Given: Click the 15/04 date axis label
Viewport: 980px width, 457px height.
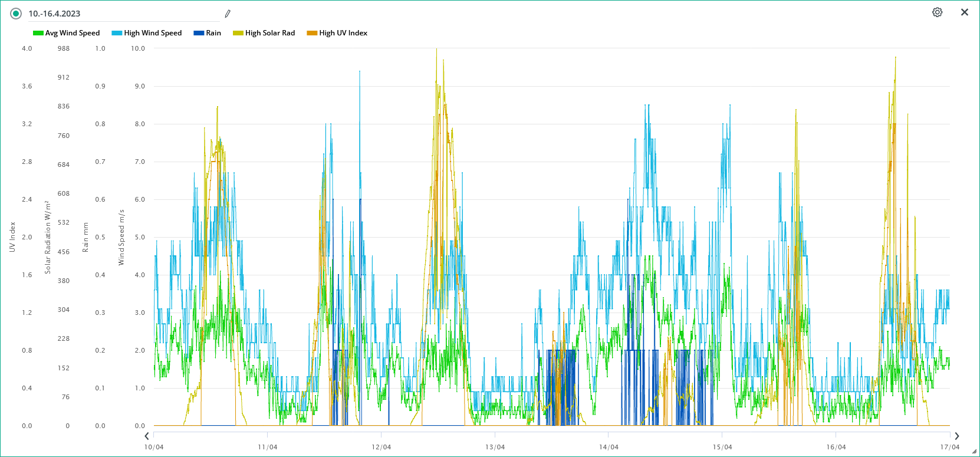Looking at the screenshot, I should [722, 447].
